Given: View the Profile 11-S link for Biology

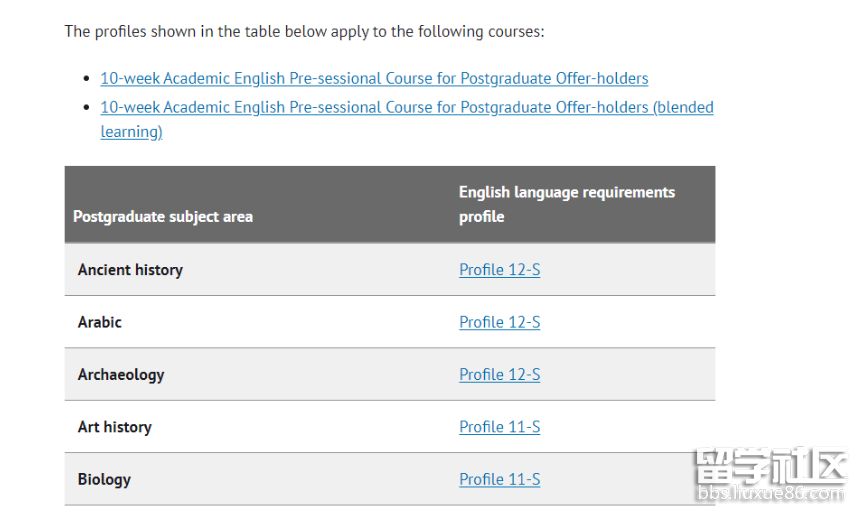Looking at the screenshot, I should (x=499, y=479).
